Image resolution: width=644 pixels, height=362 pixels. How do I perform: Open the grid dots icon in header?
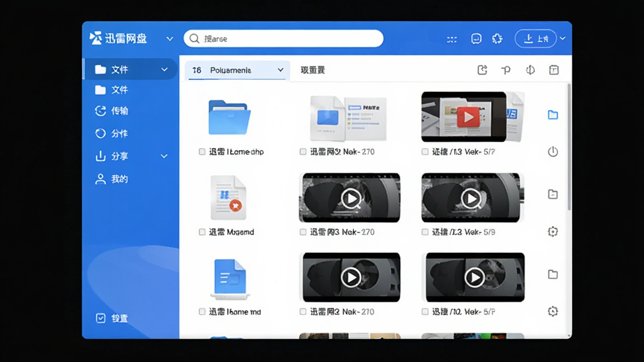(452, 39)
